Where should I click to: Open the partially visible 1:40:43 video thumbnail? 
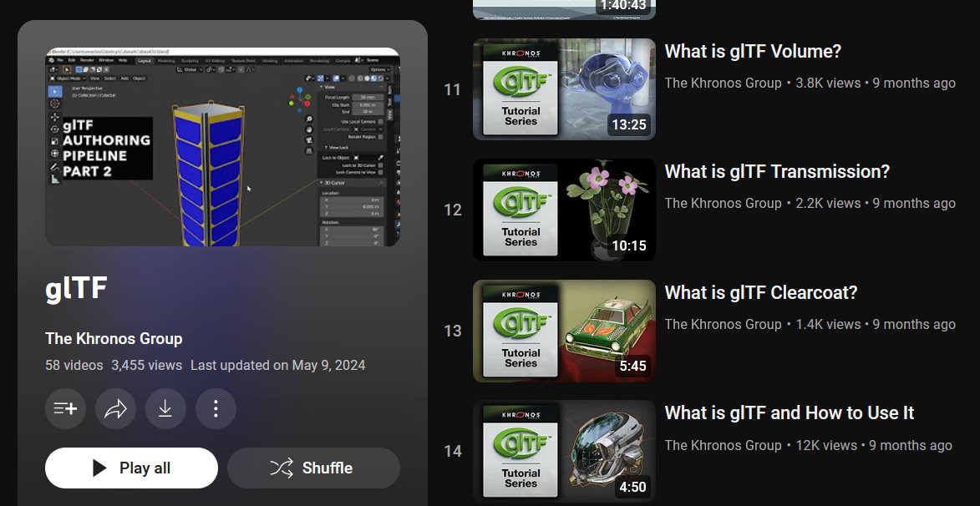(564, 10)
